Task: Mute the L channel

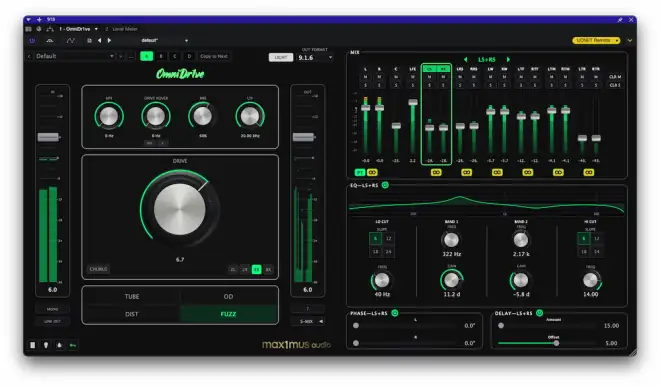Action: tap(365, 77)
